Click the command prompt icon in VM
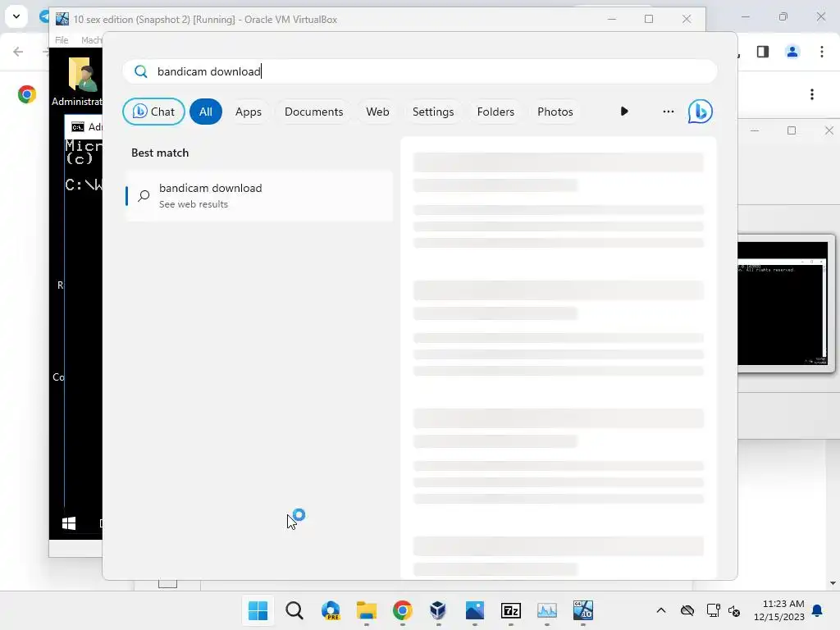Viewport: 840px width, 630px height. 78,127
